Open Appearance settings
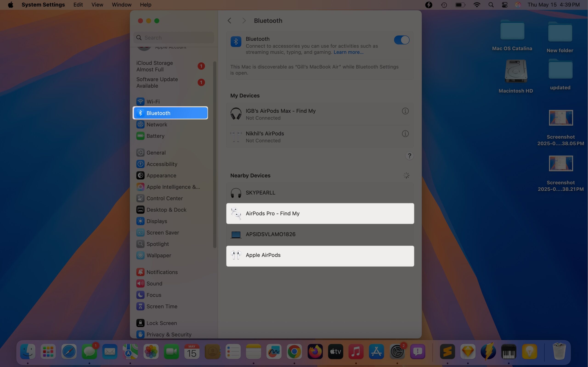The height and width of the screenshot is (367, 588). pyautogui.click(x=161, y=175)
